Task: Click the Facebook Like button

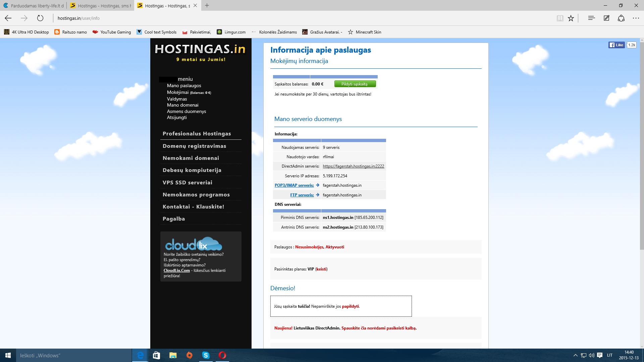Action: (x=616, y=45)
